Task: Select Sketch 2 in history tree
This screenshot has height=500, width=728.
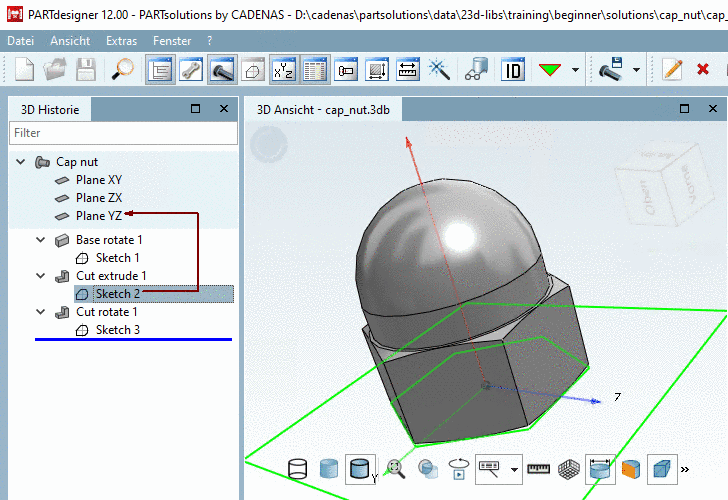Action: click(117, 294)
